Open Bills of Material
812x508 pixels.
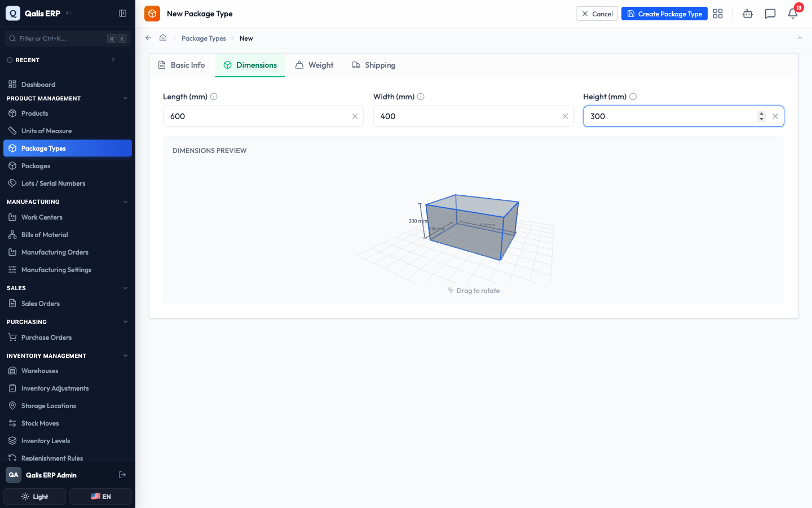tap(68, 235)
